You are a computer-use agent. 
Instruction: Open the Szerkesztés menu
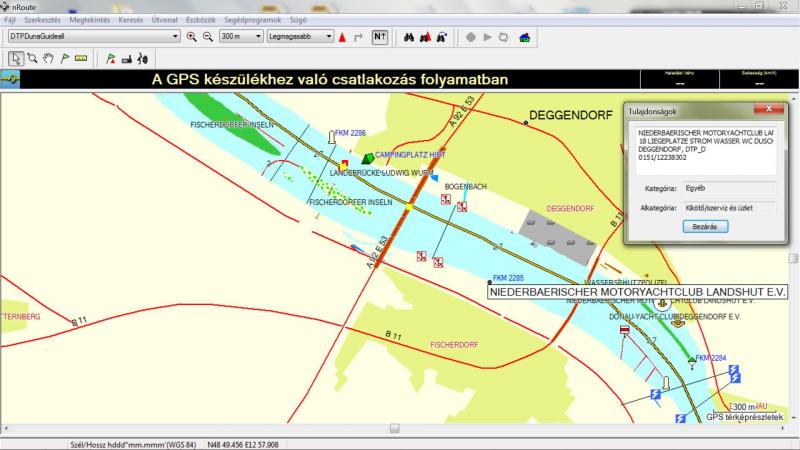(42, 20)
